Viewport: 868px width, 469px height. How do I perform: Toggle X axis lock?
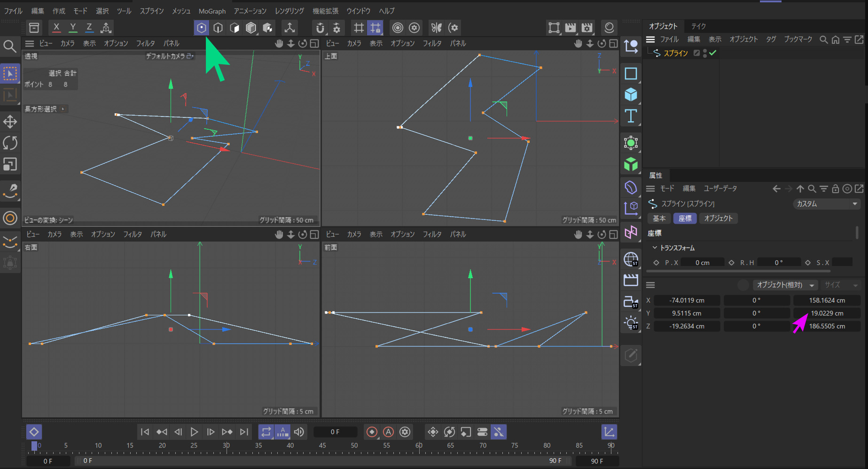click(56, 28)
